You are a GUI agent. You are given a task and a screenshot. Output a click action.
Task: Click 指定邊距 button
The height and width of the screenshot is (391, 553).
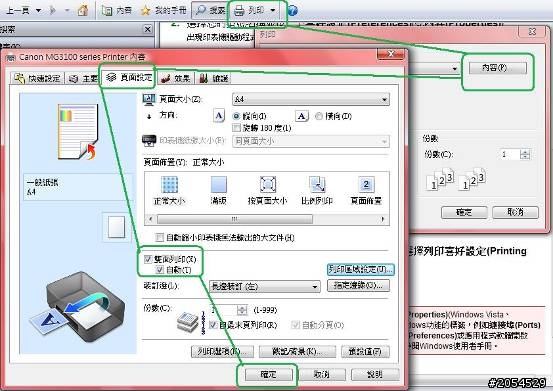(358, 285)
